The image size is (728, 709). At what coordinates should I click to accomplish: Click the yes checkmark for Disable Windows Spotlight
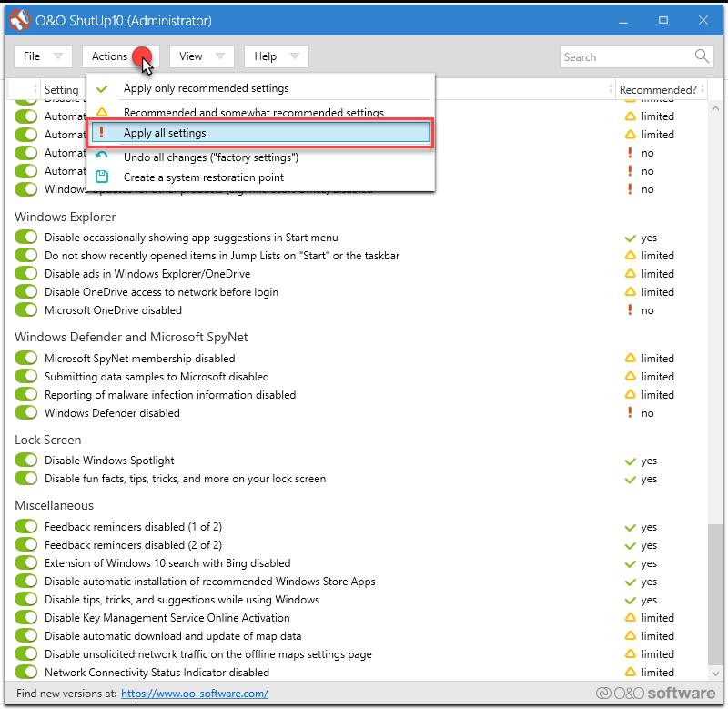click(x=630, y=461)
